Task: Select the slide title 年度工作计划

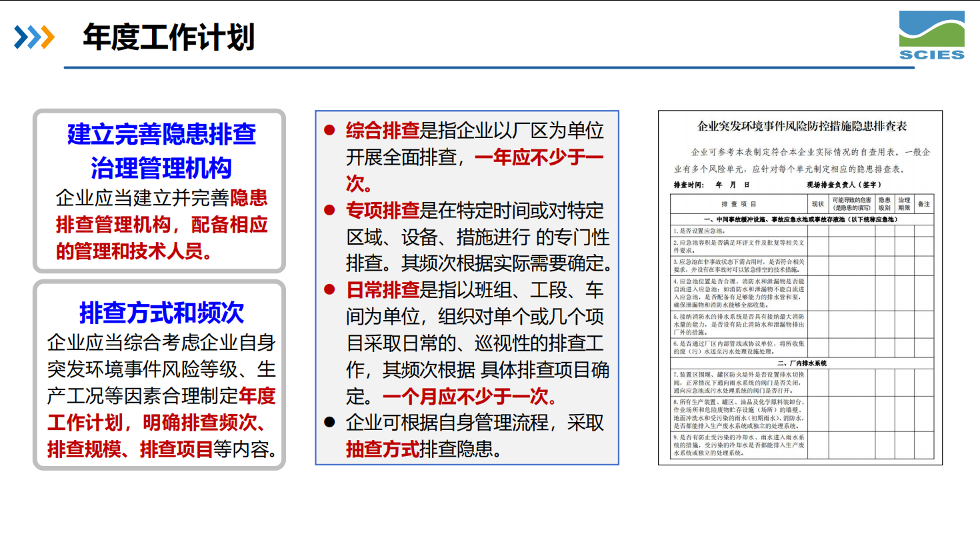Action: pos(169,37)
